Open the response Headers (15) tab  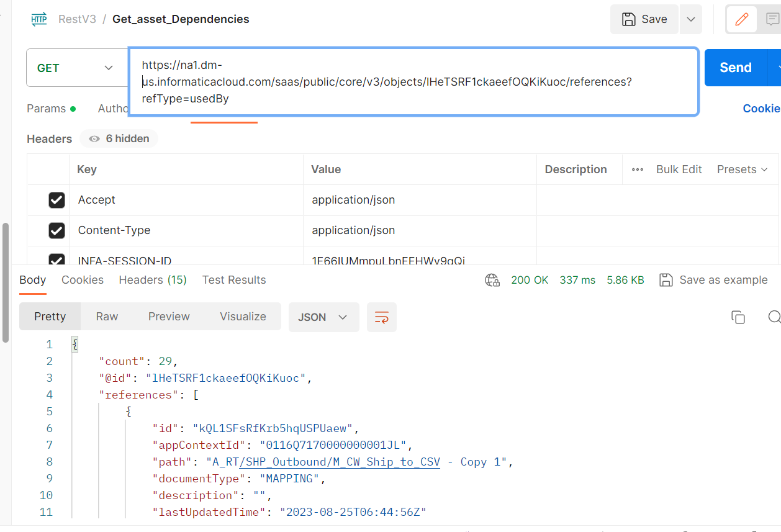tap(153, 280)
